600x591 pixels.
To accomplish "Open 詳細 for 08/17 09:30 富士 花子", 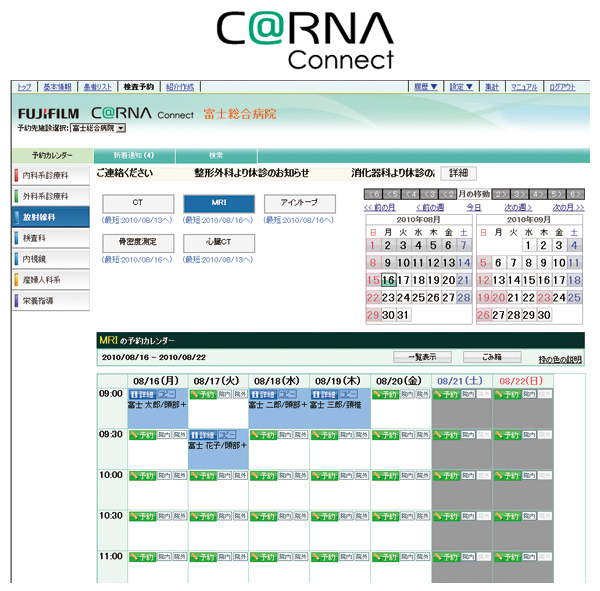I will pyautogui.click(x=203, y=435).
